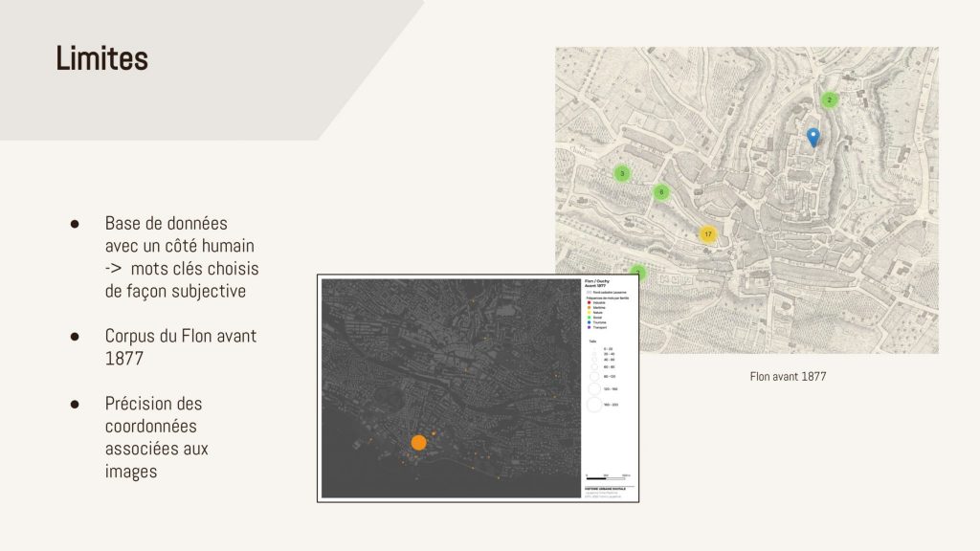The image size is (980, 551).
Task: Select the "Corpus du Flon avant 1877" bullet
Action: (180, 349)
